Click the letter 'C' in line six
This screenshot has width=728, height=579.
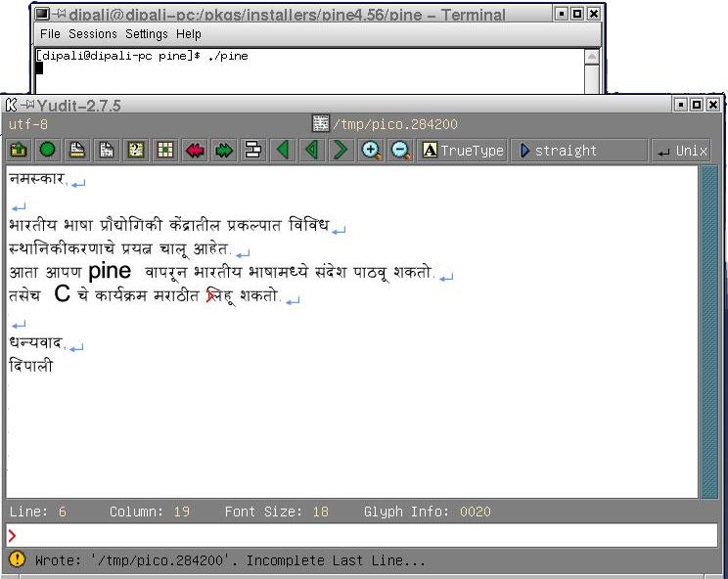(62, 294)
